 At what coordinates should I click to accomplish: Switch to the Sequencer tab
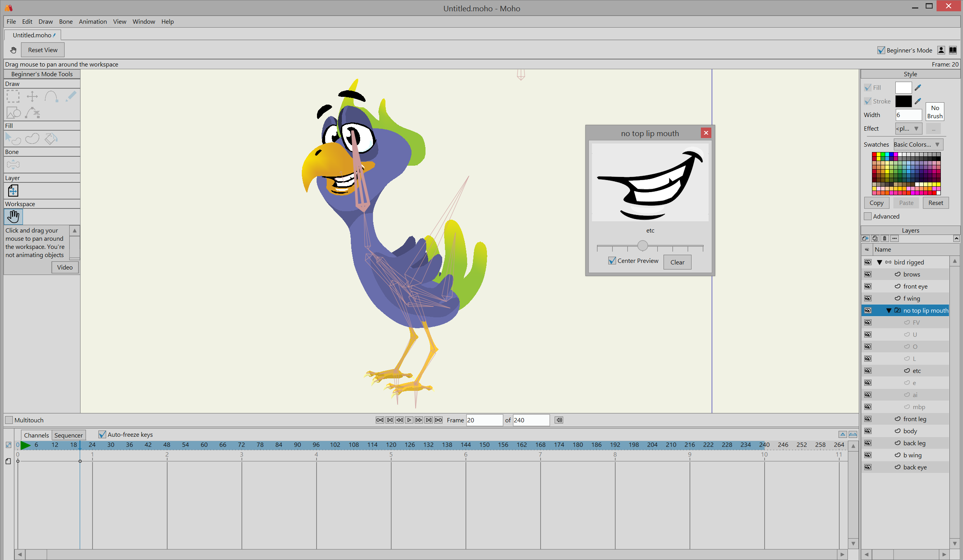[x=68, y=435]
